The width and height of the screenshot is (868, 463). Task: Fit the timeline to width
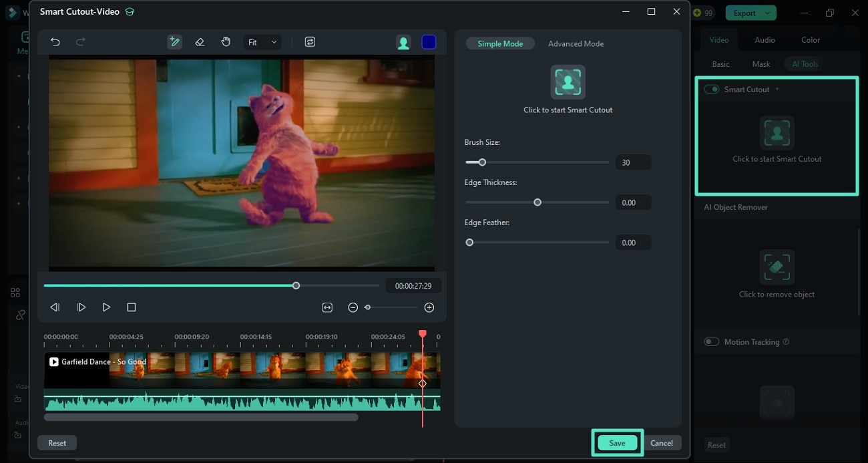327,307
